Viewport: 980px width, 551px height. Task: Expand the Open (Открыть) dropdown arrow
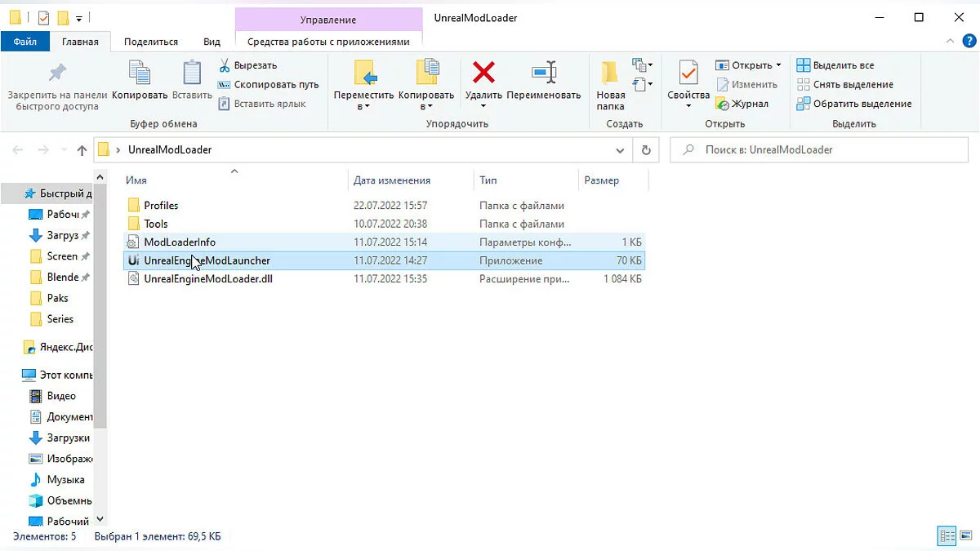pos(778,65)
